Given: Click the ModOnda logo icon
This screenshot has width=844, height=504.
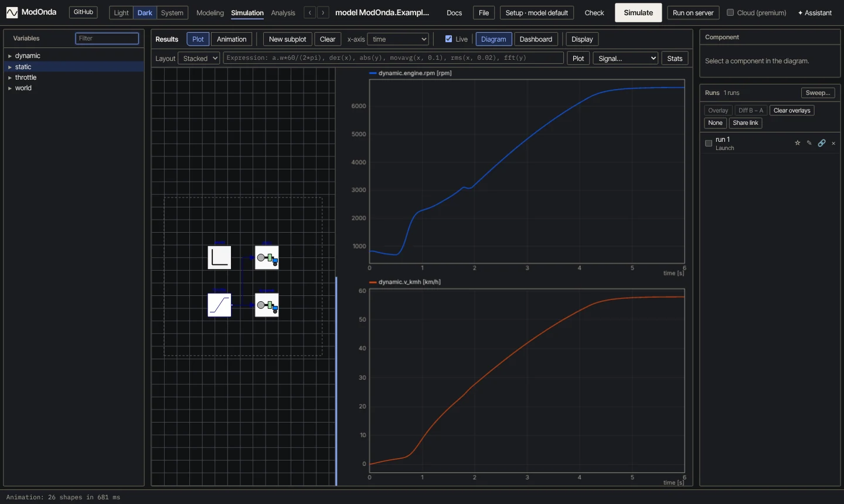Looking at the screenshot, I should coord(12,13).
